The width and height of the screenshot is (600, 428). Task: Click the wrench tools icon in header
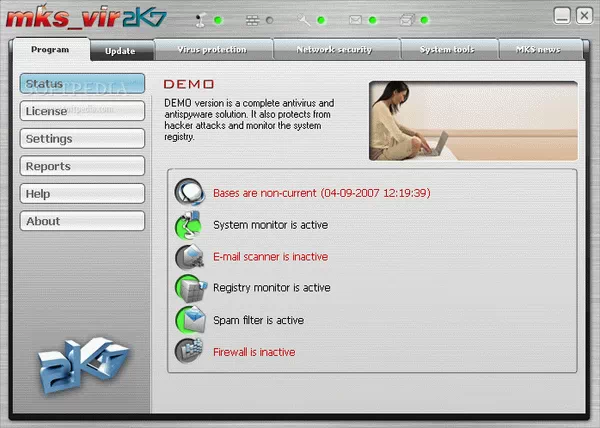304,20
